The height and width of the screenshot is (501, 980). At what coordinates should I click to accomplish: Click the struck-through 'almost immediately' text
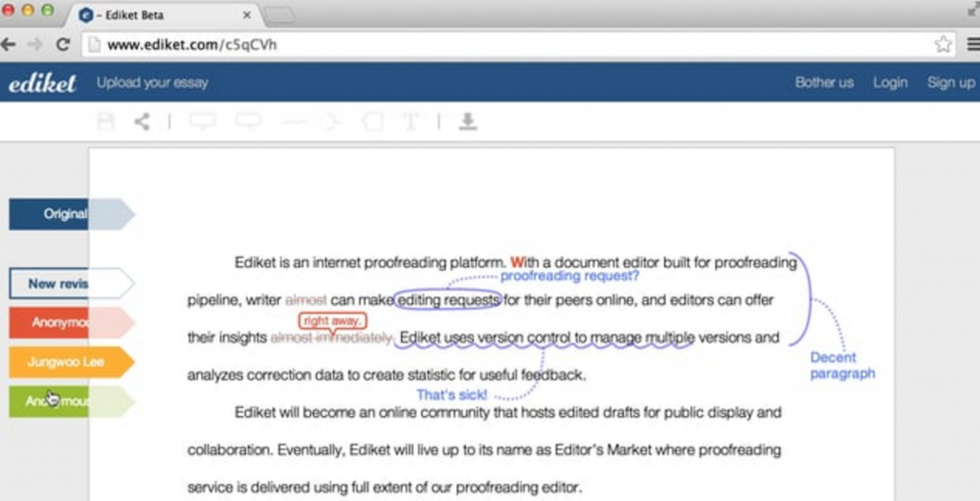click(x=331, y=338)
